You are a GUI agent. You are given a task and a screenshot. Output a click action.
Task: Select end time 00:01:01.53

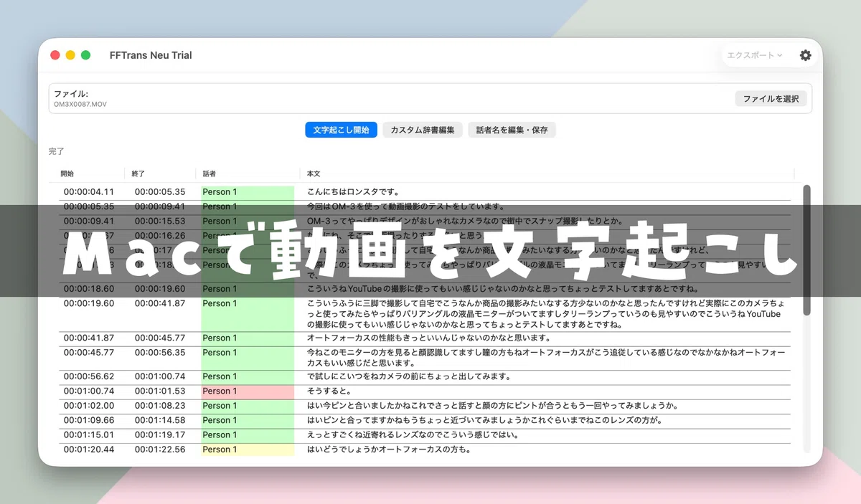tap(160, 391)
